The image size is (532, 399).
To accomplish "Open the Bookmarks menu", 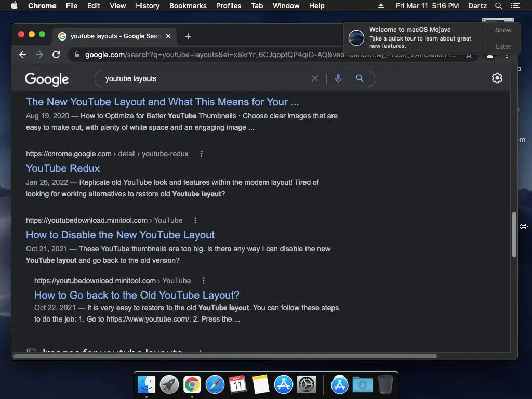I will pyautogui.click(x=188, y=6).
